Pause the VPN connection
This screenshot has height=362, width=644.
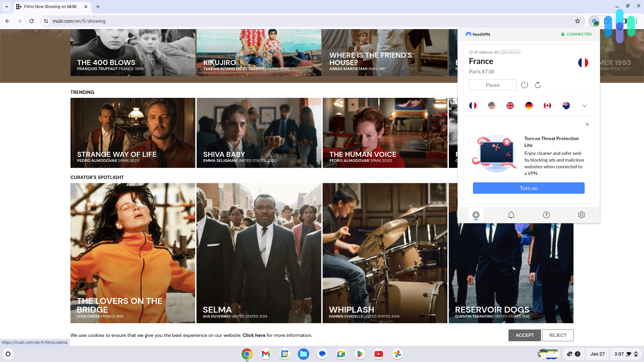pos(493,85)
